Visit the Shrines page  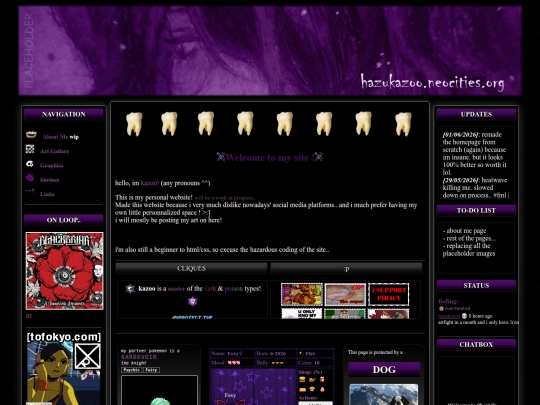49,180
